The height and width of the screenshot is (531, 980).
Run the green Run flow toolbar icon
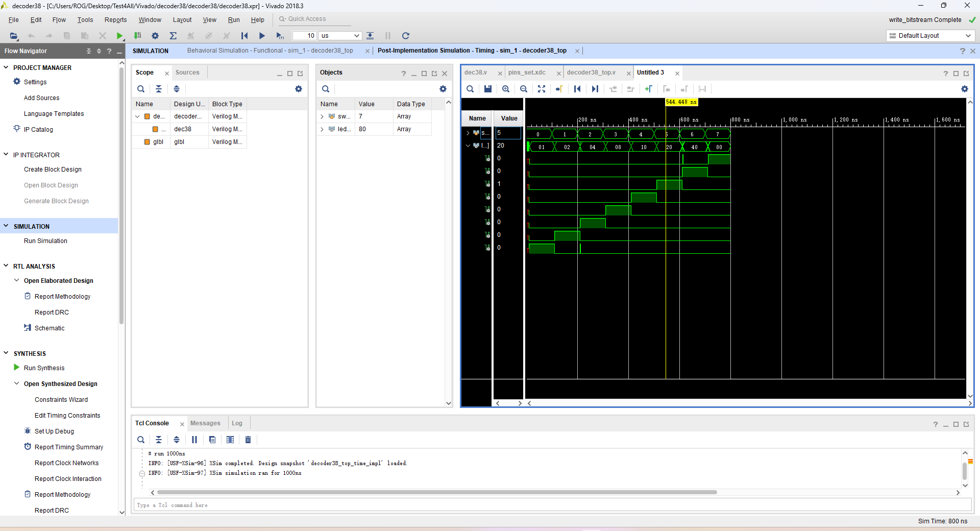pyautogui.click(x=119, y=36)
